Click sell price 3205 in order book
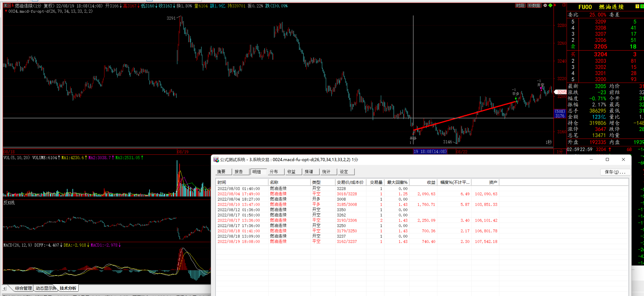Image resolution: width=644 pixels, height=296 pixels. (600, 46)
